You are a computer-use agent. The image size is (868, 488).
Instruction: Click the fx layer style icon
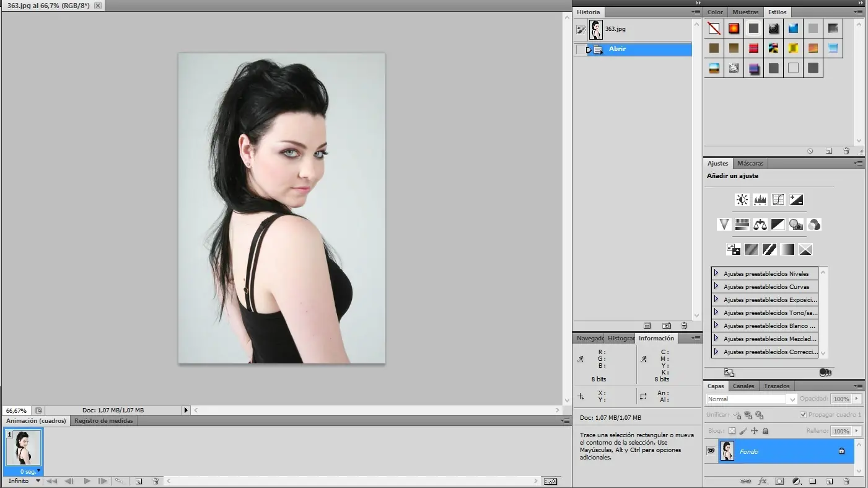[x=763, y=481]
